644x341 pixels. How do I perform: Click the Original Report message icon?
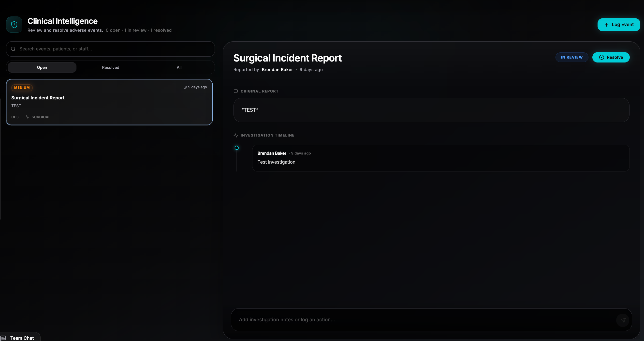click(235, 91)
